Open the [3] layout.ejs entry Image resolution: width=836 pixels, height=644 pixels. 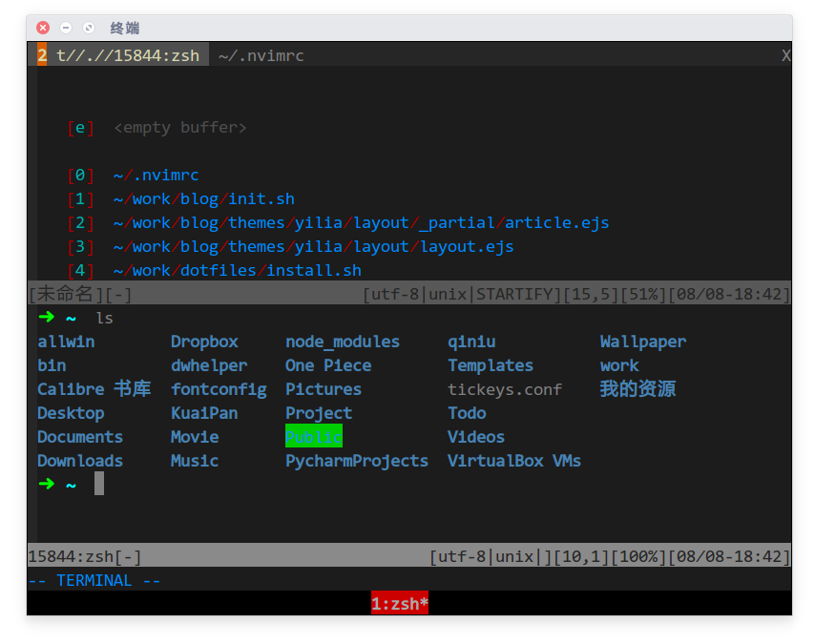290,247
